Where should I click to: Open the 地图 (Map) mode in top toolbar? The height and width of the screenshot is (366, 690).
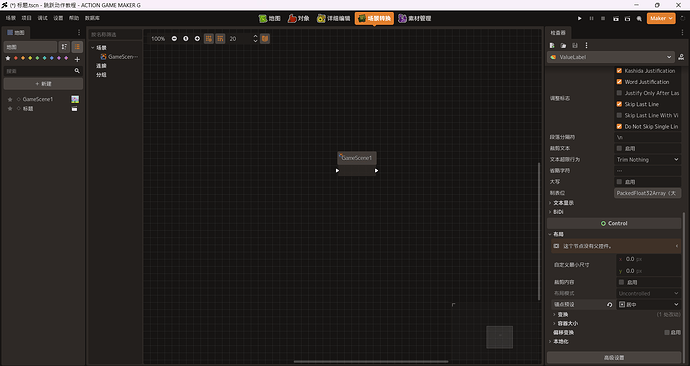click(x=270, y=18)
